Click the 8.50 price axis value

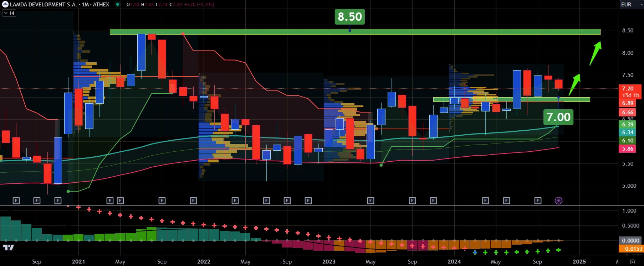628,31
